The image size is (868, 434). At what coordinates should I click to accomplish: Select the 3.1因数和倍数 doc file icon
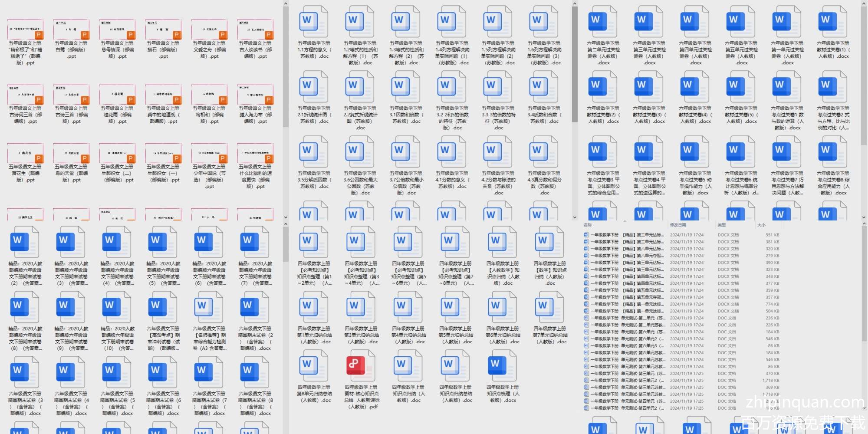(405, 87)
